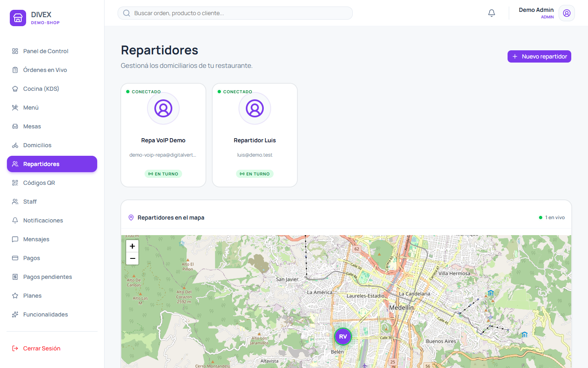Click the Repartidor Luis name
The height and width of the screenshot is (368, 588).
(255, 140)
